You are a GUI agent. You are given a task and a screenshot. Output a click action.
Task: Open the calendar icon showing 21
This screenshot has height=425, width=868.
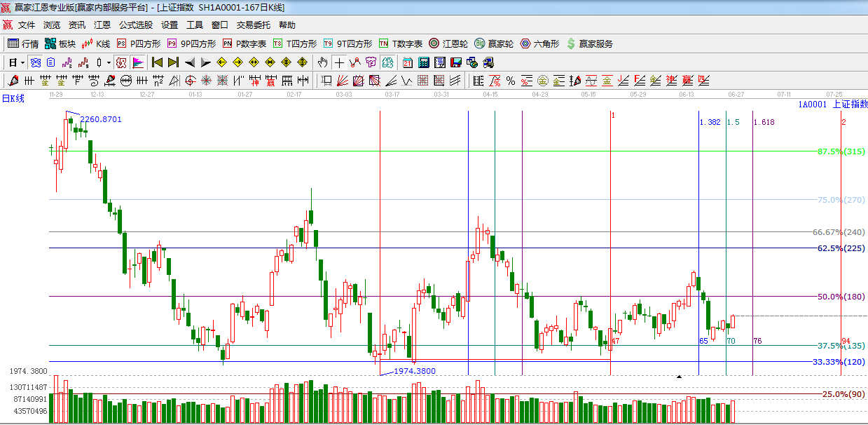pyautogui.click(x=408, y=62)
